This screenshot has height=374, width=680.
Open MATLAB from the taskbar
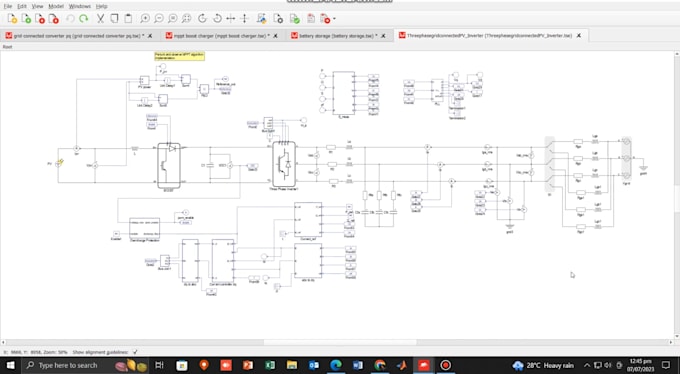[402, 365]
